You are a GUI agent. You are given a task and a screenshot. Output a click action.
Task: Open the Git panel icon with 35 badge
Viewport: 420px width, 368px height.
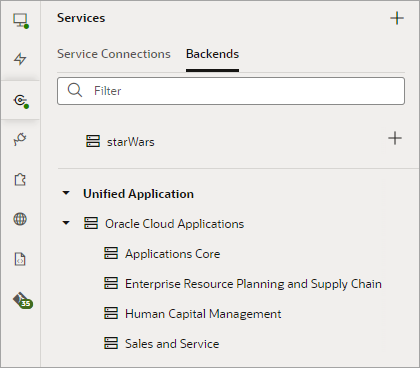[x=23, y=300]
